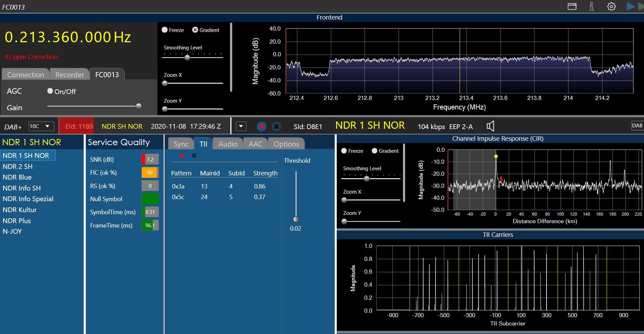The width and height of the screenshot is (644, 334).
Task: Switch to the Recorder tab
Action: point(70,74)
